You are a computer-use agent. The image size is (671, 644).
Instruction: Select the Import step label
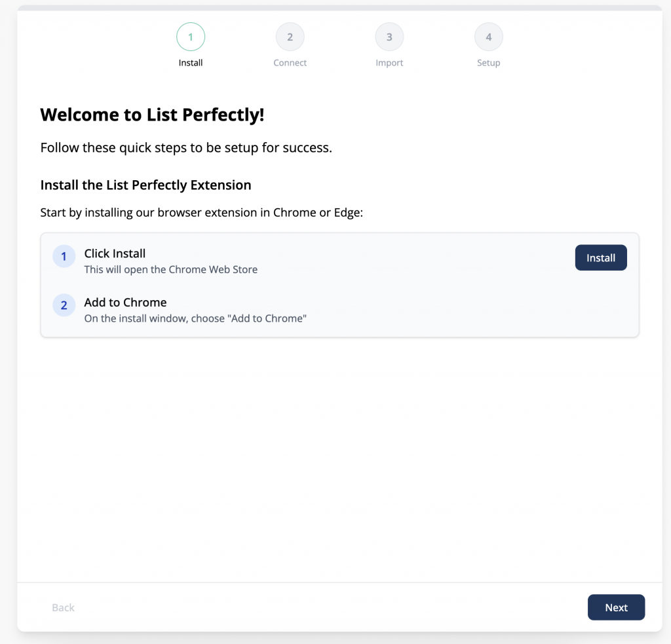pyautogui.click(x=389, y=63)
